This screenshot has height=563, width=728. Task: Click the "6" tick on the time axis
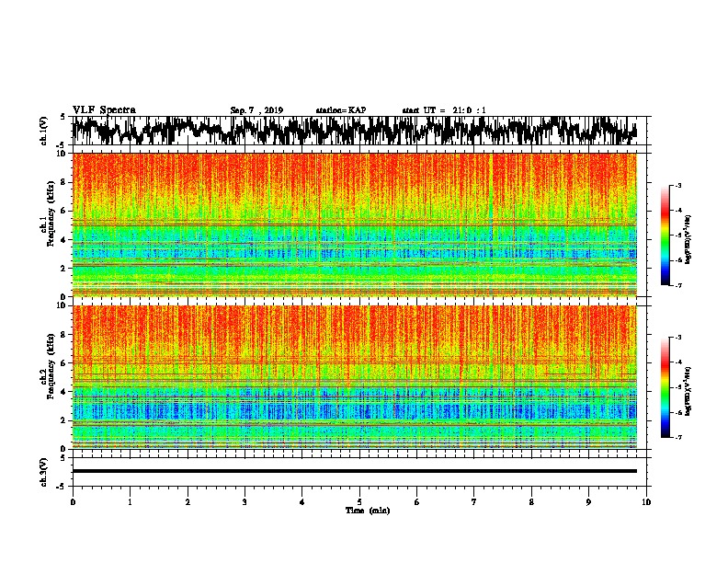coord(417,502)
